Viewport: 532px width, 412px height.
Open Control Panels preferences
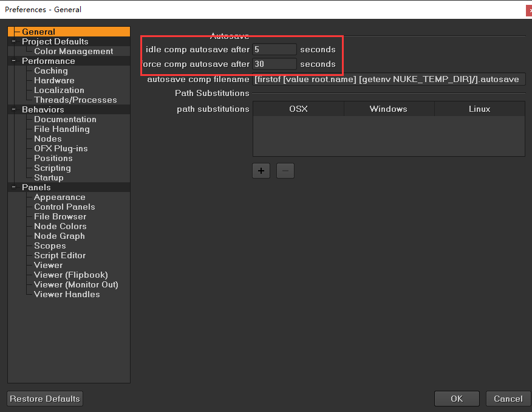64,207
